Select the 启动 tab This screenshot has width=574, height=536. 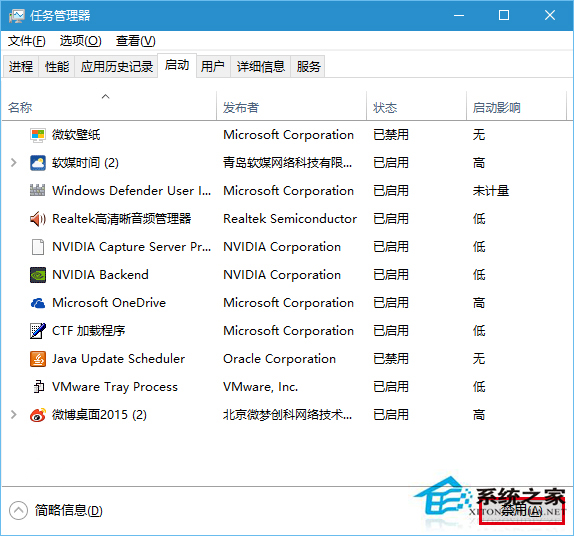(x=177, y=65)
